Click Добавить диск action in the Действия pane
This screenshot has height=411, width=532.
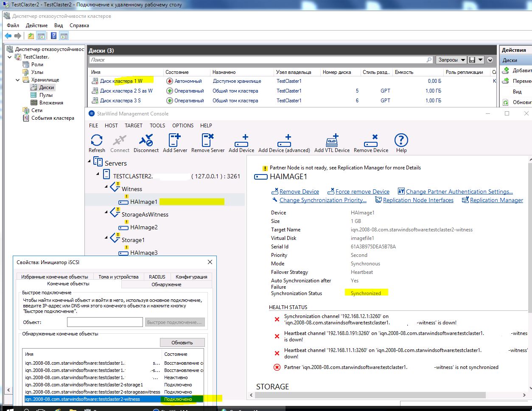coord(518,70)
